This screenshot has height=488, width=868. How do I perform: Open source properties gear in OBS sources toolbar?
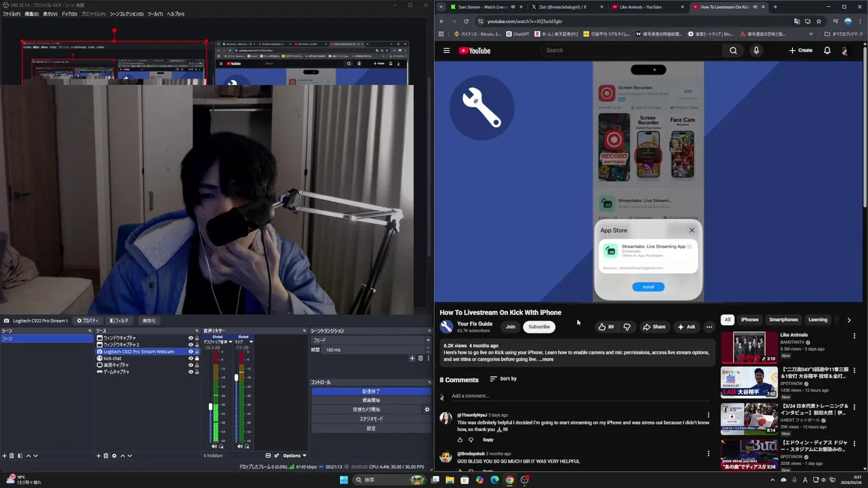(114, 455)
